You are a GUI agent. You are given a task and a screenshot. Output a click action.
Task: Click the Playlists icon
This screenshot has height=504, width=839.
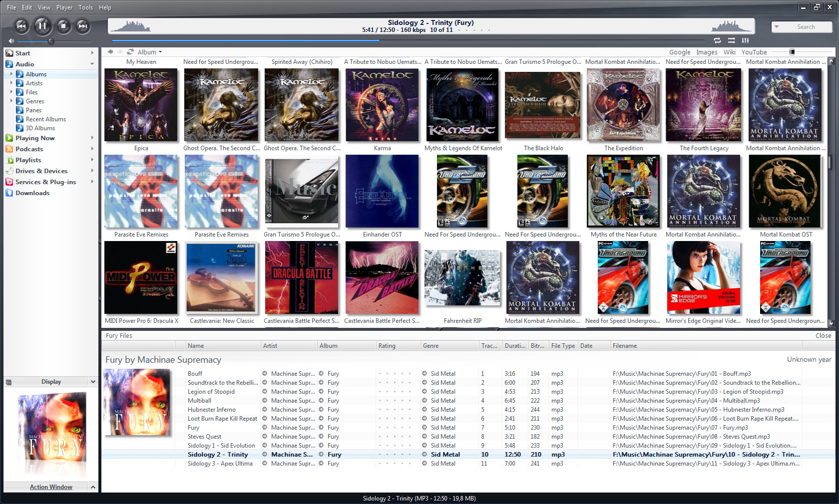point(9,160)
